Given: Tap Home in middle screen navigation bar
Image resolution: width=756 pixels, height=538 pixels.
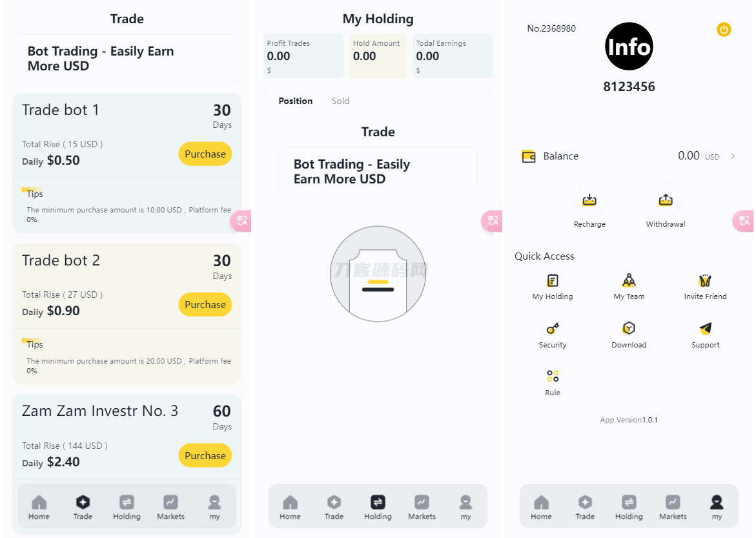Looking at the screenshot, I should [290, 507].
